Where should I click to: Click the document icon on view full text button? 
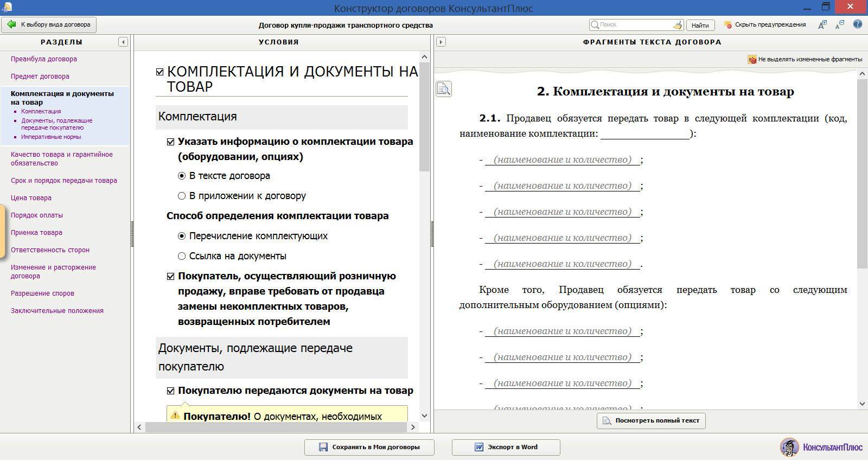607,420
